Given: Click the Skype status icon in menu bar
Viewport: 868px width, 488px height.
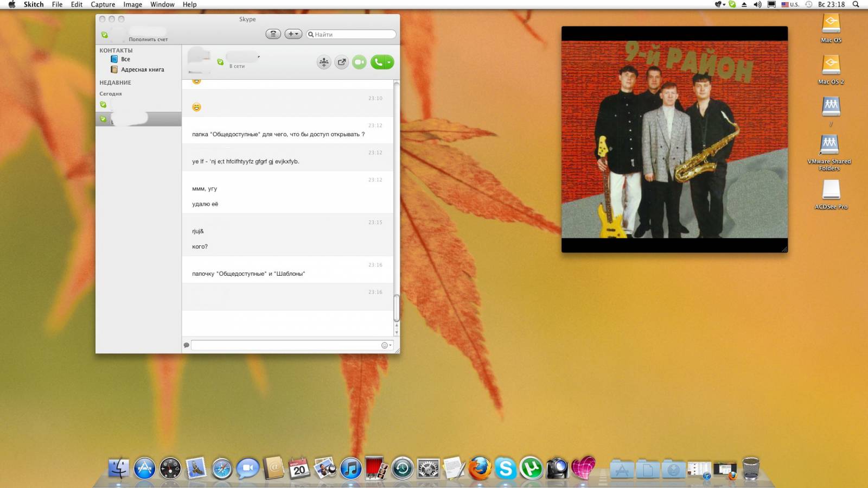Looking at the screenshot, I should click(x=732, y=4).
